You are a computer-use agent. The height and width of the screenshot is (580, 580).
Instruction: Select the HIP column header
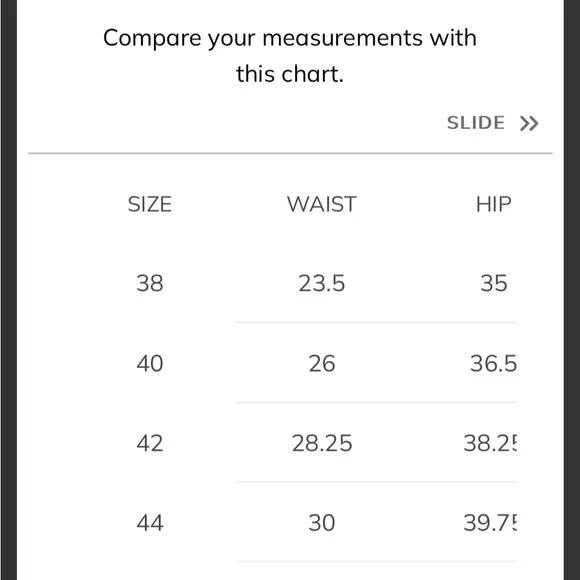pos(493,204)
